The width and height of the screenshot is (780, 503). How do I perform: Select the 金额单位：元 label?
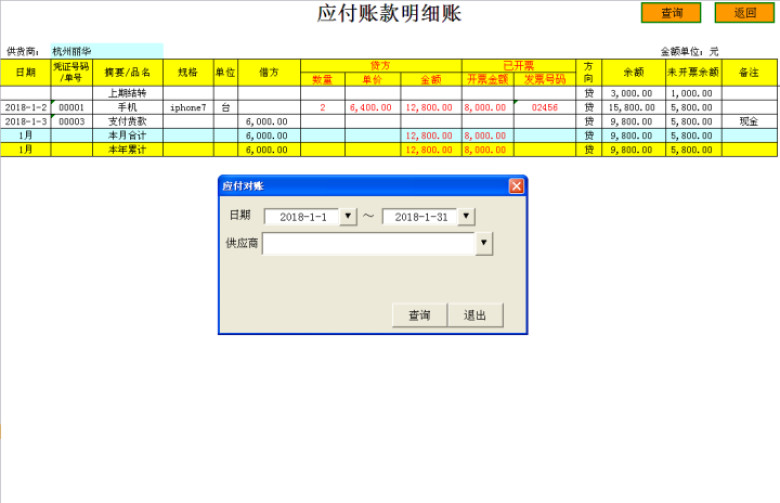[x=689, y=51]
